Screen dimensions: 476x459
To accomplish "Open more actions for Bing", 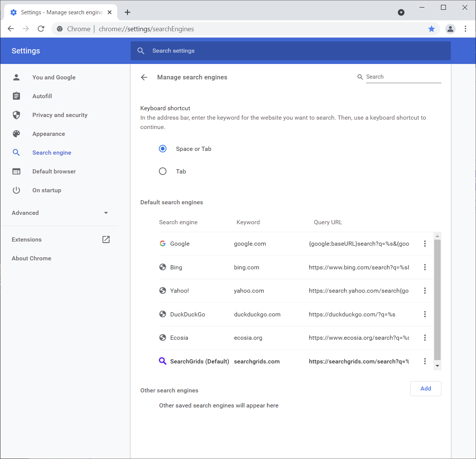I will (425, 267).
